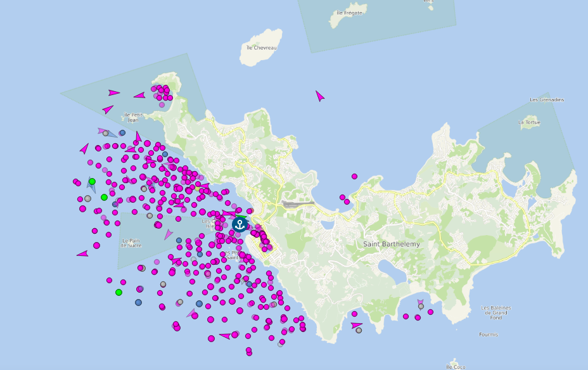Click the Fourmis label in the southeast

[489, 335]
